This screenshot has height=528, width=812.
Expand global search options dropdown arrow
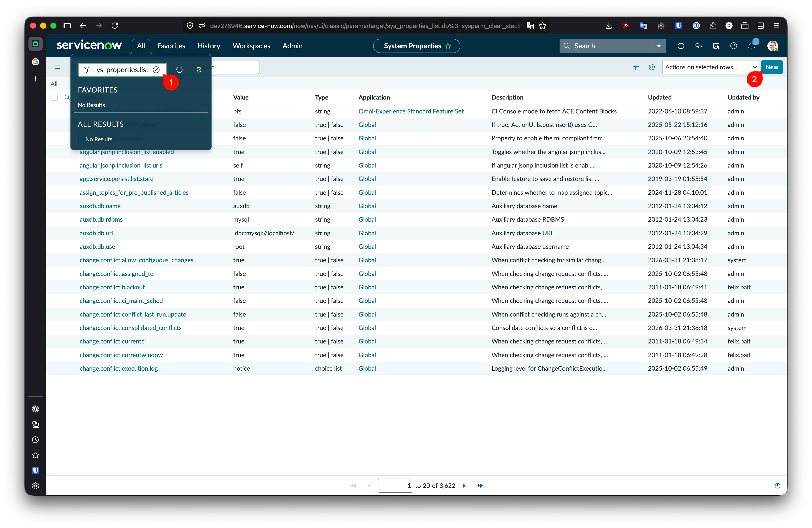tap(658, 46)
